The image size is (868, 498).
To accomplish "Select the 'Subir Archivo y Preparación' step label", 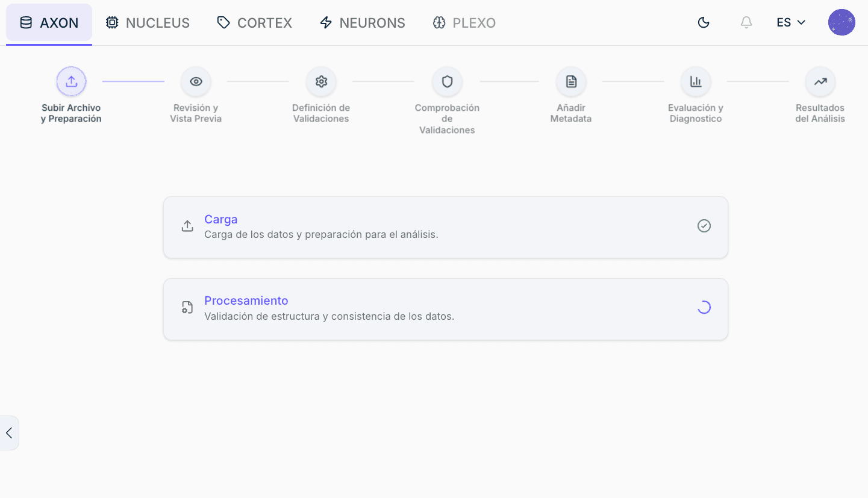I will [71, 113].
